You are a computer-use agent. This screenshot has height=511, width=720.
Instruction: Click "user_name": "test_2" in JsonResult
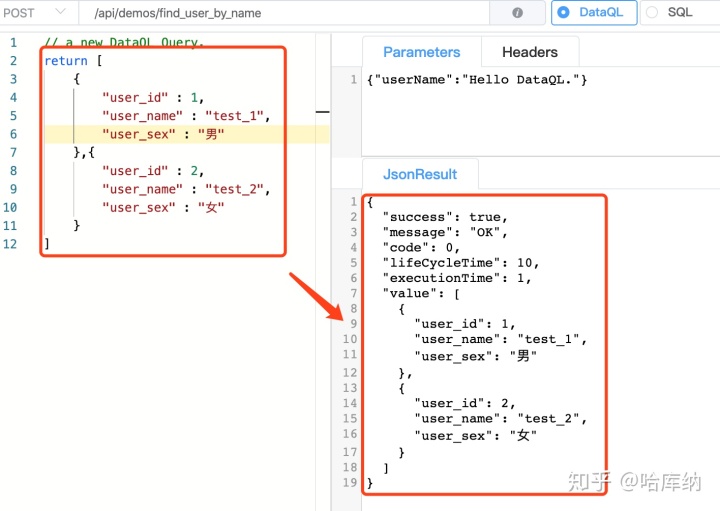pos(501,419)
